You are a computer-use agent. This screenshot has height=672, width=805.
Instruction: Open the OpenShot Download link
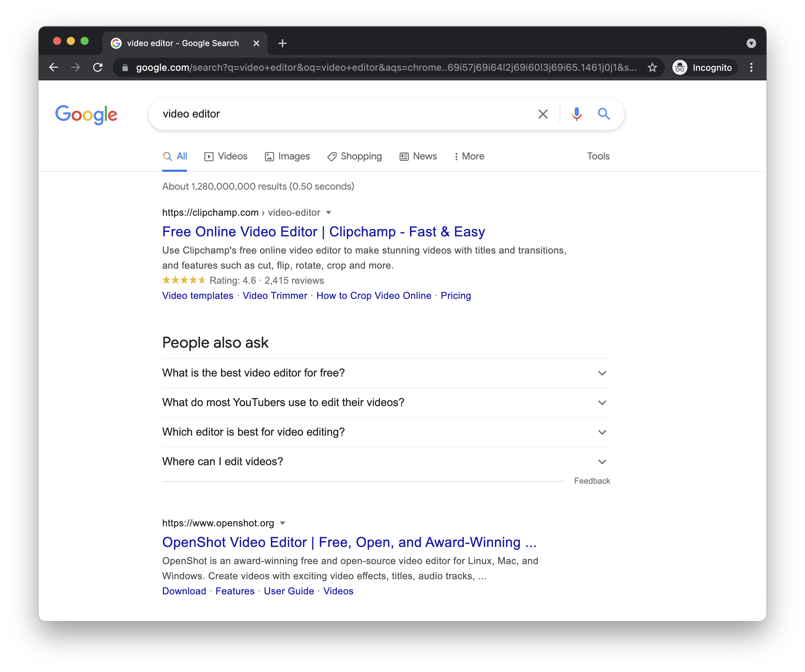click(x=184, y=591)
